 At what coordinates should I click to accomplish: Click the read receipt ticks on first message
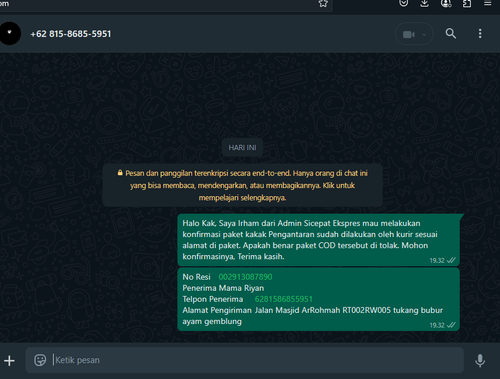point(451,260)
